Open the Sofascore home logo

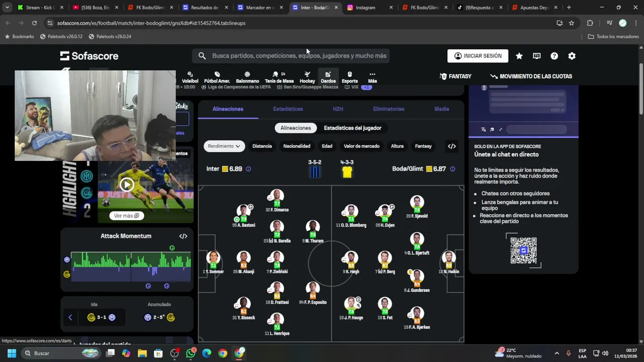coord(89,56)
